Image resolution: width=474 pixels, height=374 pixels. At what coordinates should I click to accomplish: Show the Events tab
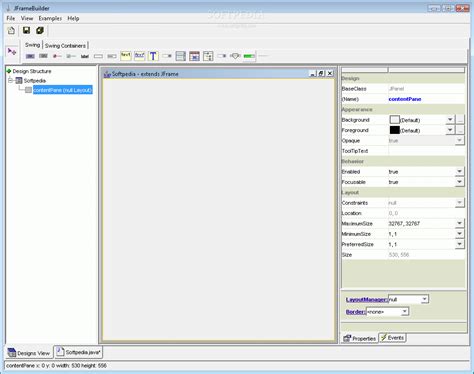[x=392, y=338]
